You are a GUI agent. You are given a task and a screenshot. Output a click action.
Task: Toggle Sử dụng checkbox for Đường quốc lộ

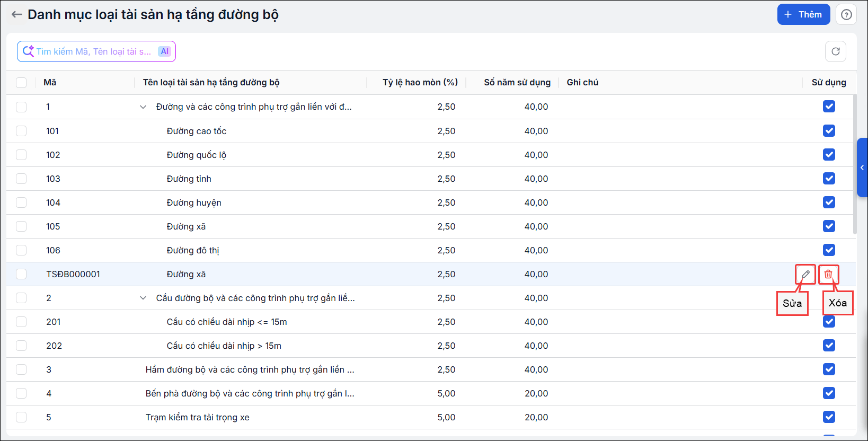[x=829, y=154]
